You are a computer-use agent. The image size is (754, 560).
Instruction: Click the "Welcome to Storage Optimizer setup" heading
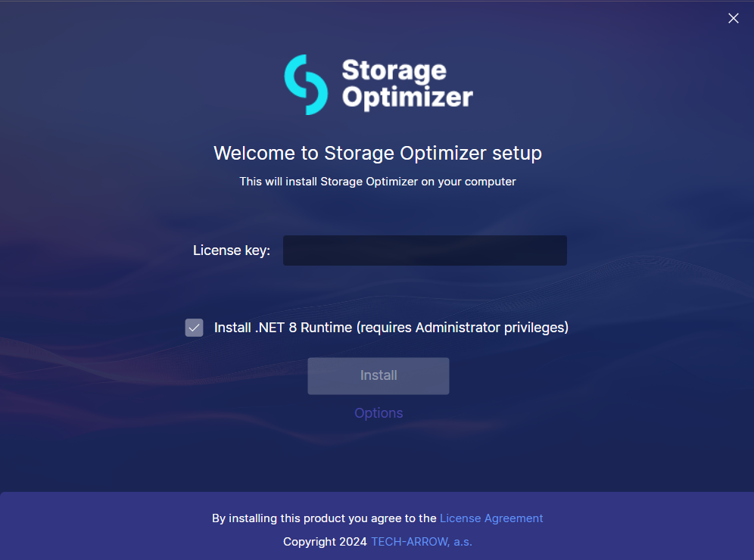click(377, 154)
